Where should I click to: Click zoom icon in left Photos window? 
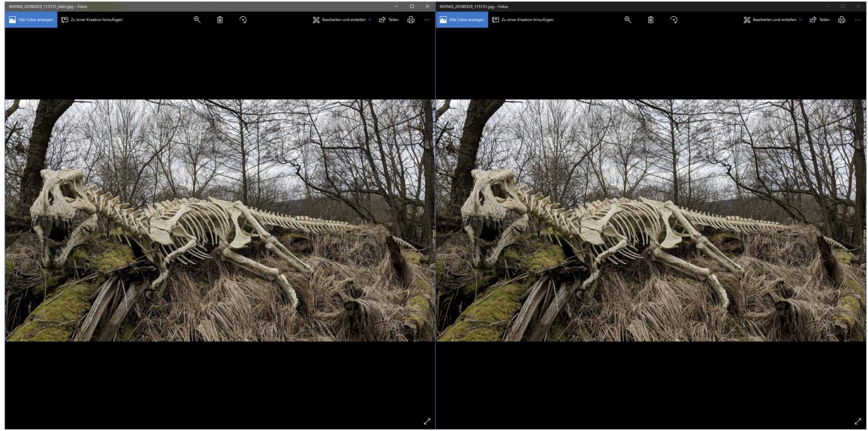pyautogui.click(x=197, y=20)
